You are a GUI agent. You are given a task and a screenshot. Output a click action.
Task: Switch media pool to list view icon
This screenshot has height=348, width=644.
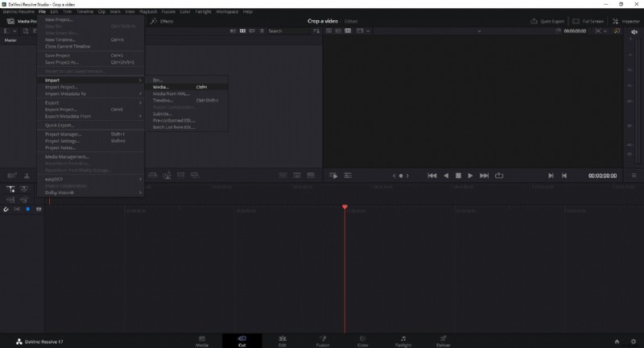point(262,31)
